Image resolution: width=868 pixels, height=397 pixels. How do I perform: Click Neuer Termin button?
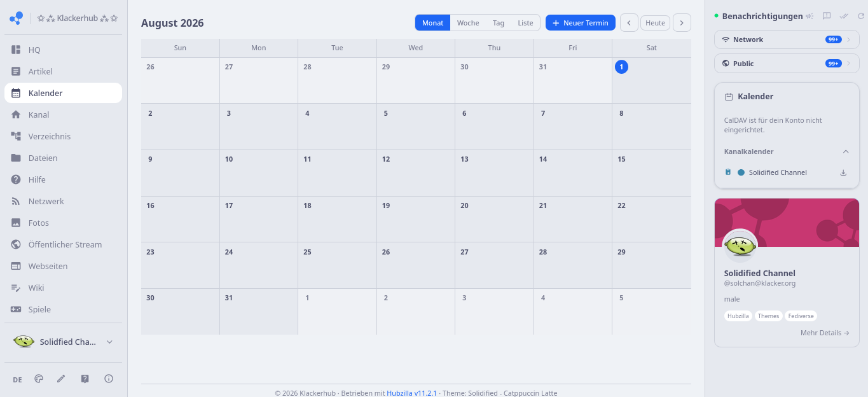[581, 23]
